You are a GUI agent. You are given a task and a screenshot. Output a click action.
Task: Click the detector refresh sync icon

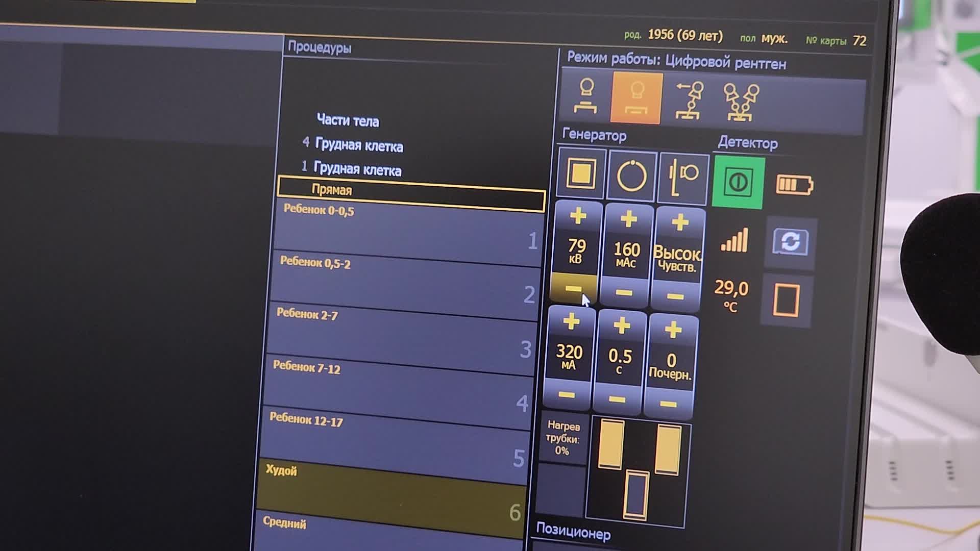[790, 242]
